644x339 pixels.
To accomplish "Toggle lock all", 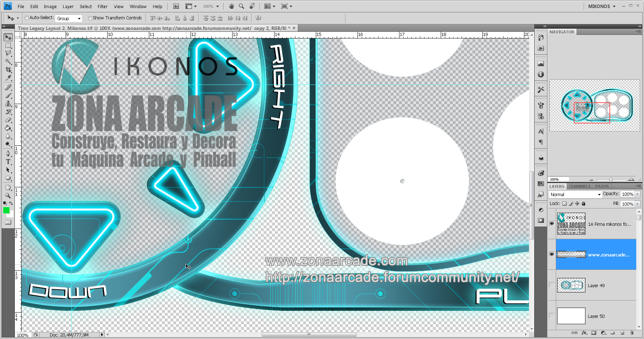I will 584,204.
